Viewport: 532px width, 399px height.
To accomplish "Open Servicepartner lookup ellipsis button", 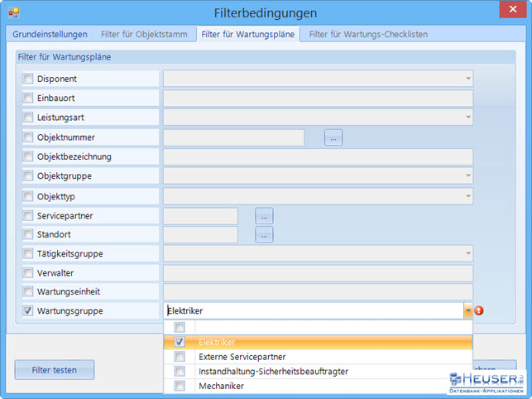I will (264, 216).
